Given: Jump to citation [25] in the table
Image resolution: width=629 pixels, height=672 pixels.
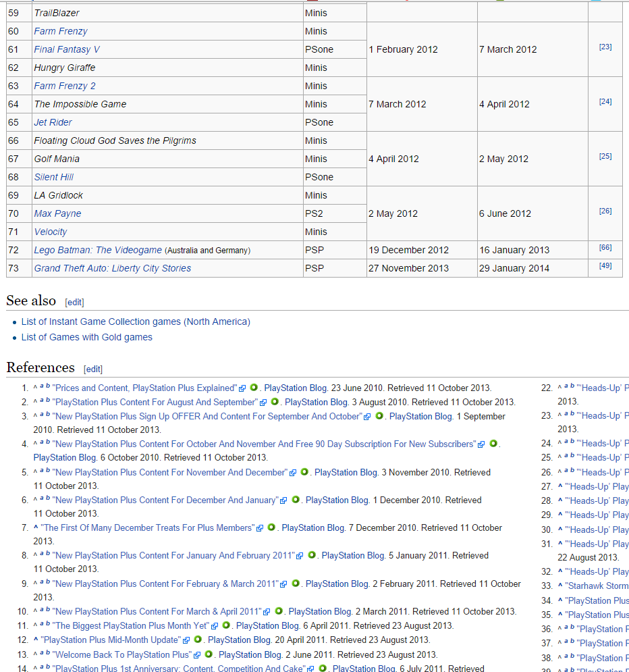Looking at the screenshot, I should (605, 157).
